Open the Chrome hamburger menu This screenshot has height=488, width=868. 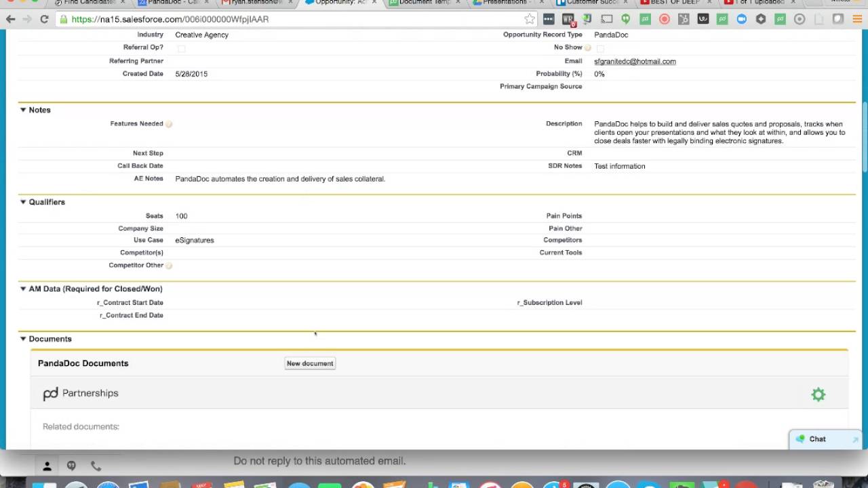[x=856, y=19]
